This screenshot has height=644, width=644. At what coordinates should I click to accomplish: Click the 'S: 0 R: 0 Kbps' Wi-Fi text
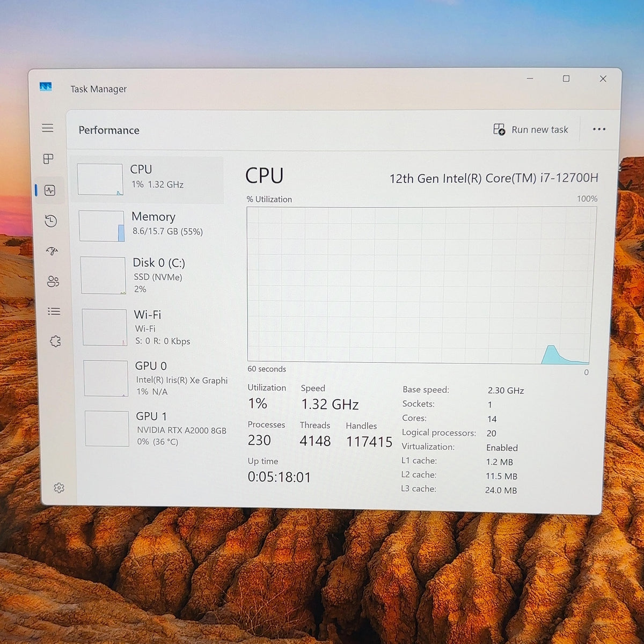(x=163, y=341)
